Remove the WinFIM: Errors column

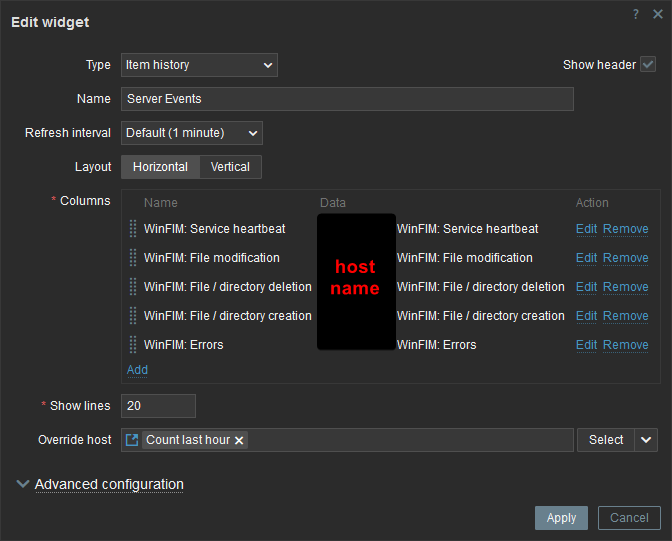coord(625,345)
